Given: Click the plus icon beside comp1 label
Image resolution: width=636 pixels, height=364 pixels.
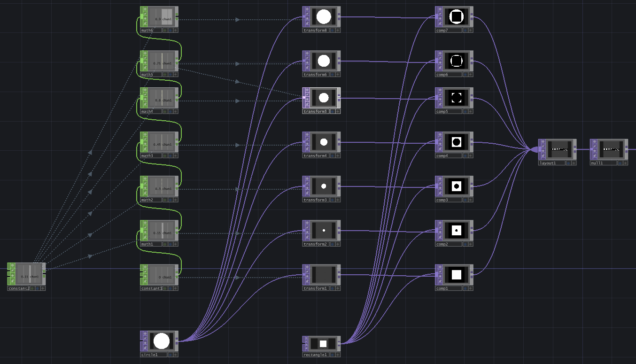Looking at the screenshot, I should (471, 288).
